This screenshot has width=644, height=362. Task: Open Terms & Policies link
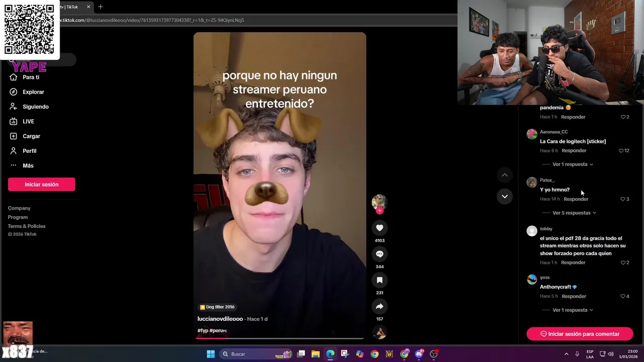pyautogui.click(x=27, y=226)
